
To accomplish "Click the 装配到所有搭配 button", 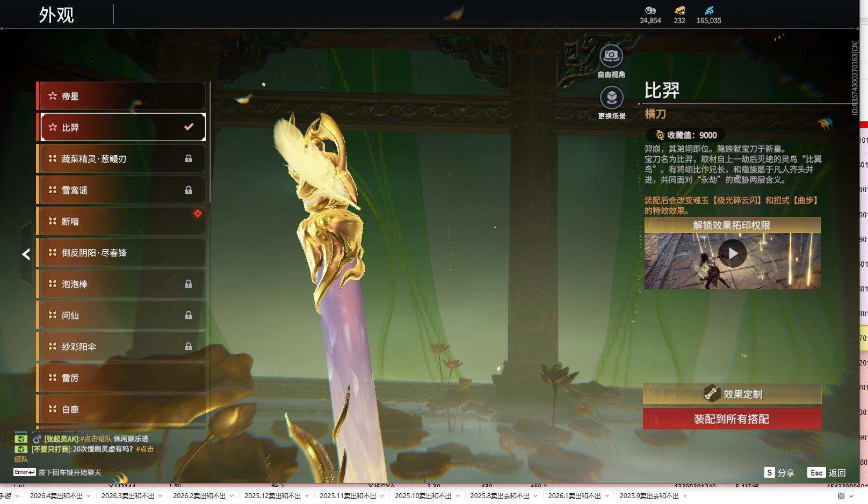I will (732, 419).
